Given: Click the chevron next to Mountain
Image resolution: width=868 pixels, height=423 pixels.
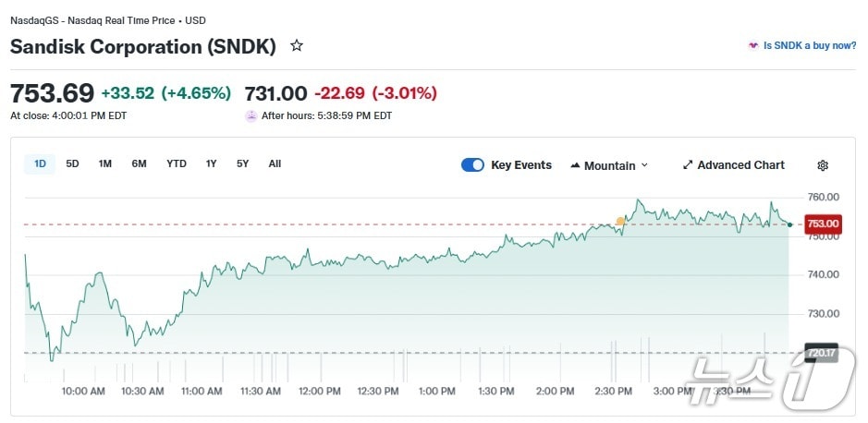Looking at the screenshot, I should click(644, 165).
